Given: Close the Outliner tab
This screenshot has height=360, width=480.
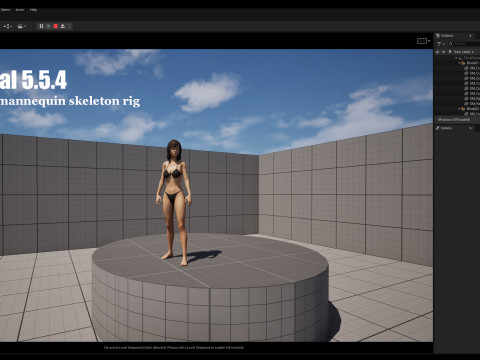Looking at the screenshot, I should (471, 35).
